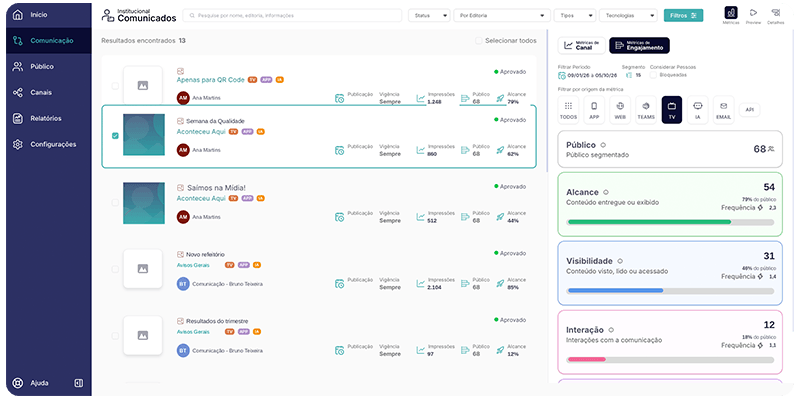Screen dimensions: 800x399
Task: Click the TV tag in Saímos na Mídia row
Action: [x=233, y=198]
